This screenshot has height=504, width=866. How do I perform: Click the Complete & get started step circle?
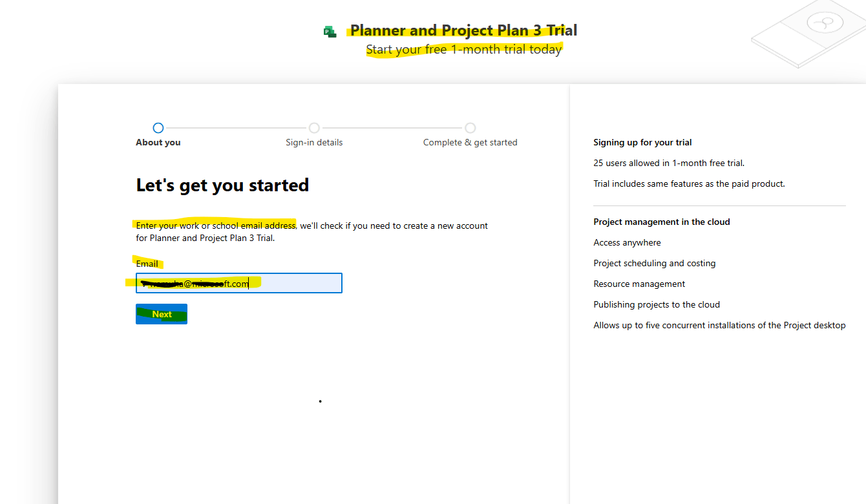[470, 128]
